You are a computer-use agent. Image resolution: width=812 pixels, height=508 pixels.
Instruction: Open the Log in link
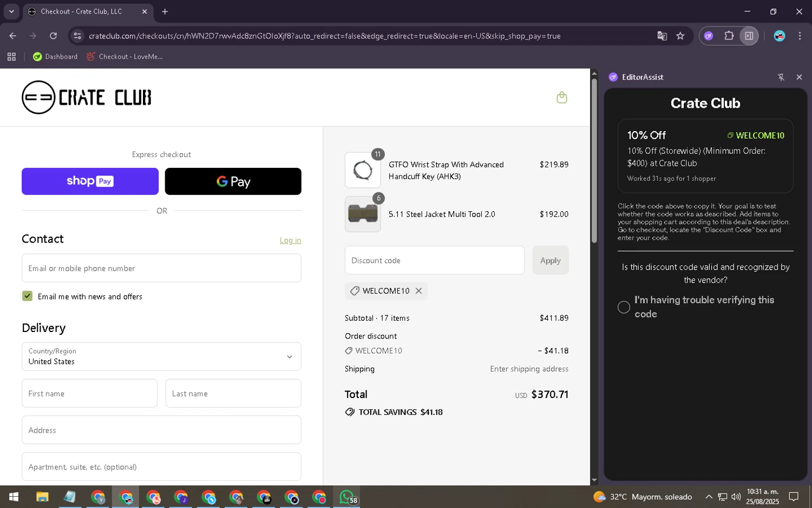pos(291,240)
